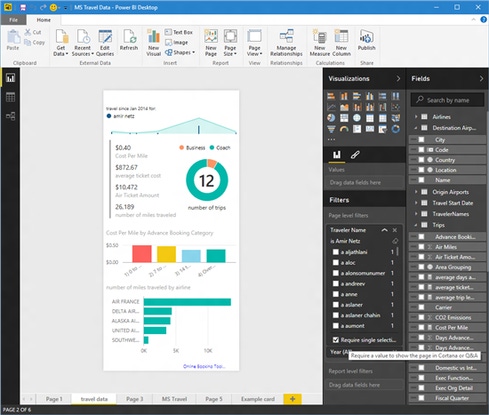Check the 'a aloc' filter box

click(336, 263)
